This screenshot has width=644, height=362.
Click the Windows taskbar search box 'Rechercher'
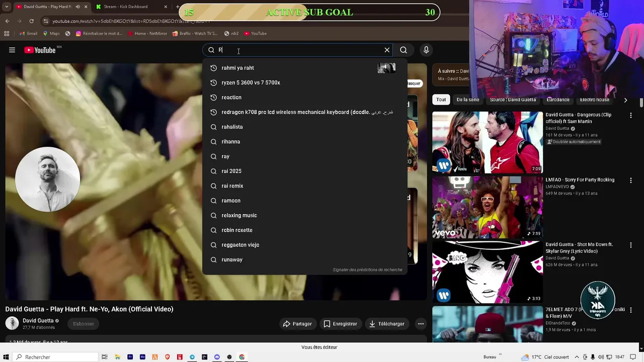pos(55,357)
